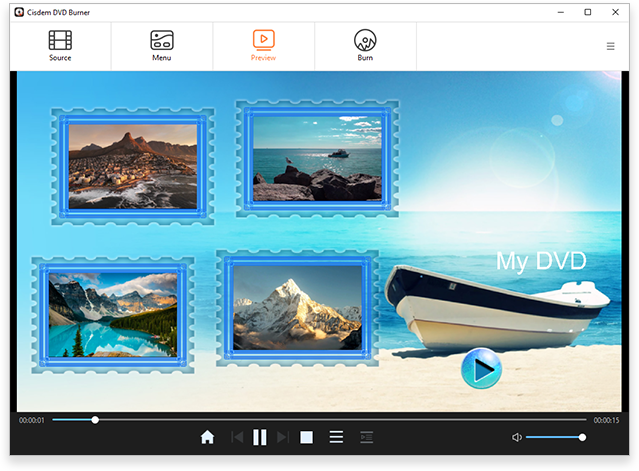Select the Preview tab
The height and width of the screenshot is (471, 639).
point(263,46)
